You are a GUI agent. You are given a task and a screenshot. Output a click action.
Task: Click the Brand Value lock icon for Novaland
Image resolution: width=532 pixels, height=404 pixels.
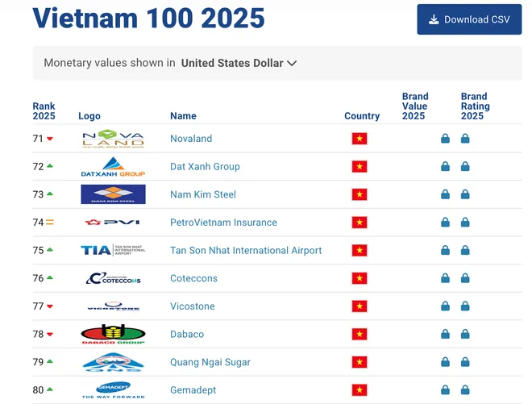(445, 139)
